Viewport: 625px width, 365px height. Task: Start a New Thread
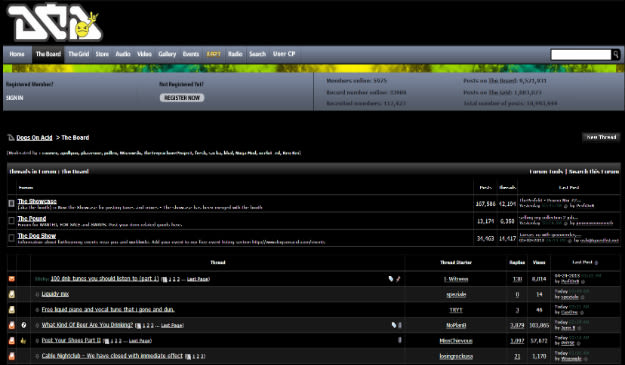point(601,137)
